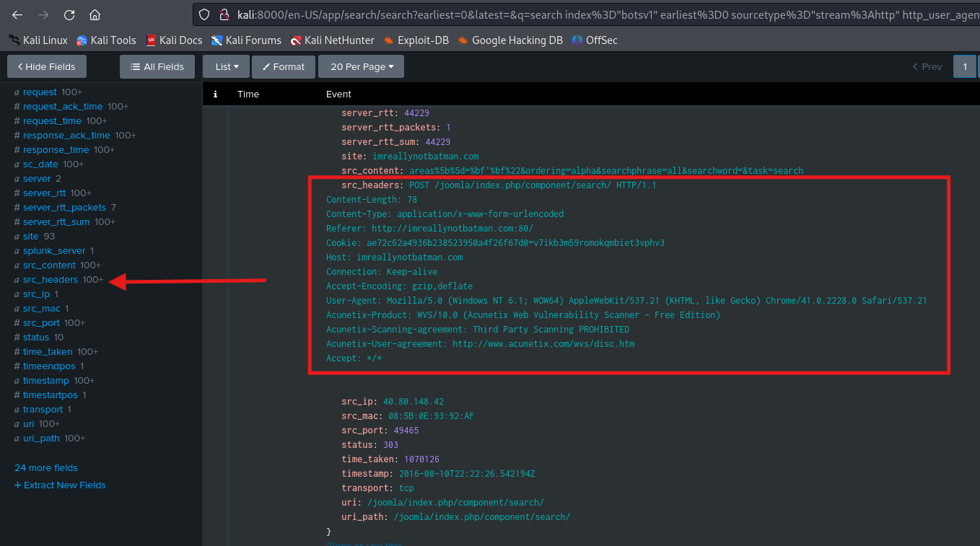
Task: Click the browser Back arrow
Action: coord(17,14)
